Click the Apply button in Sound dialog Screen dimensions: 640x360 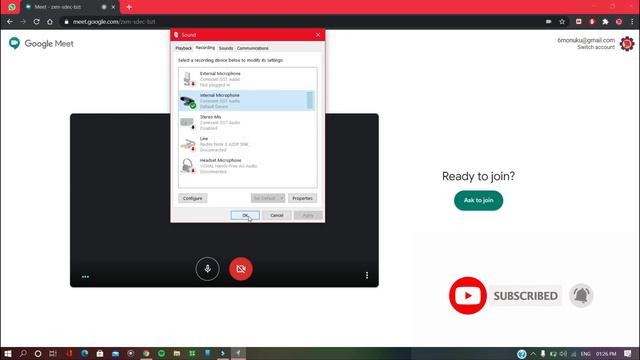pos(308,215)
